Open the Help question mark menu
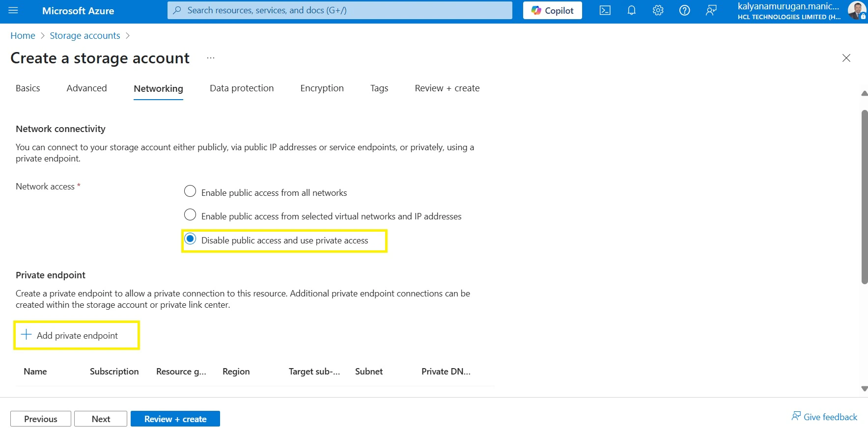The width and height of the screenshot is (868, 428). coord(685,10)
